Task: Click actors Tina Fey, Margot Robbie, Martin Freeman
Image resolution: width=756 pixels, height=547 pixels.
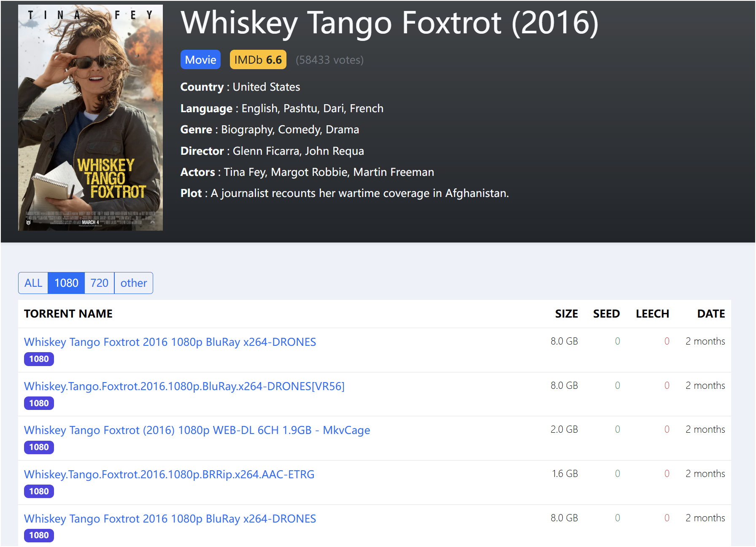Action: click(329, 172)
